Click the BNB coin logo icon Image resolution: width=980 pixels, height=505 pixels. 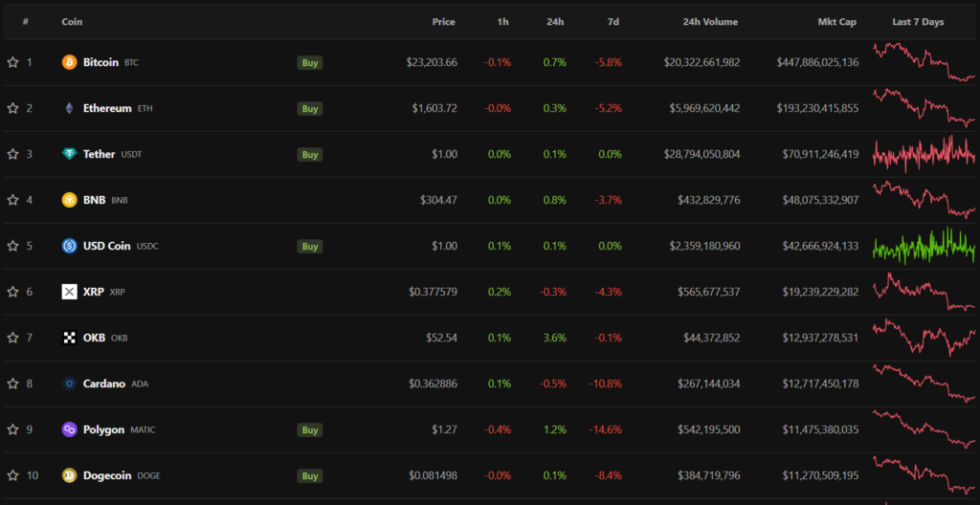(69, 200)
